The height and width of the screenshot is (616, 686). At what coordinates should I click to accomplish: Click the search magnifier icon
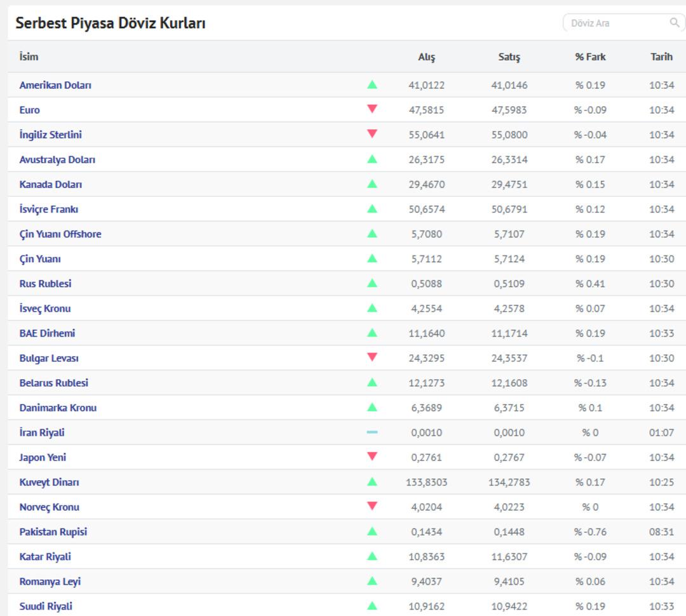click(675, 22)
